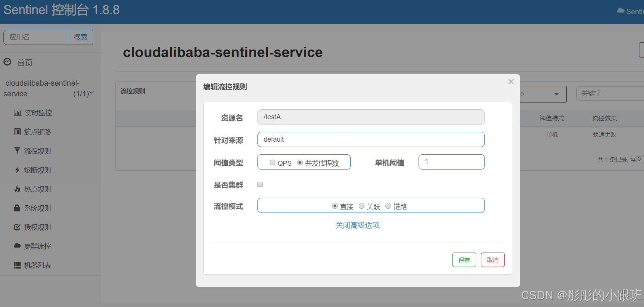This screenshot has width=644, height=307.
Task: Click the 资源名 field showing /testA
Action: point(371,117)
